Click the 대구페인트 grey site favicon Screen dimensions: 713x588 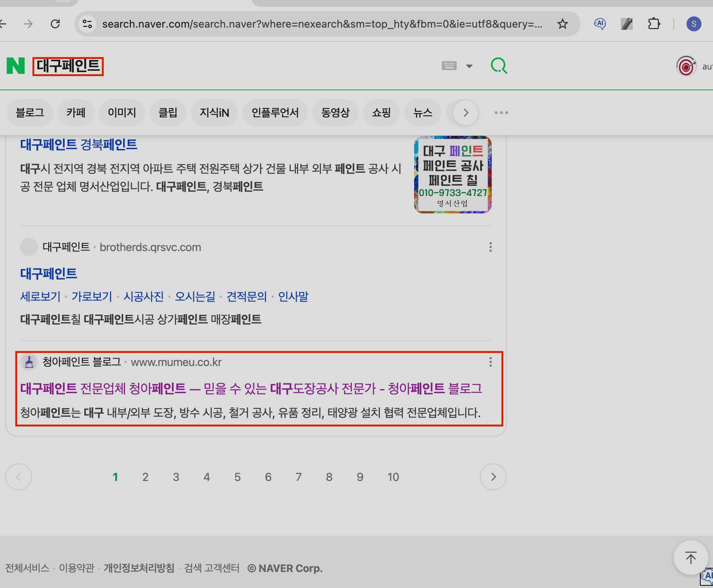pyautogui.click(x=29, y=247)
